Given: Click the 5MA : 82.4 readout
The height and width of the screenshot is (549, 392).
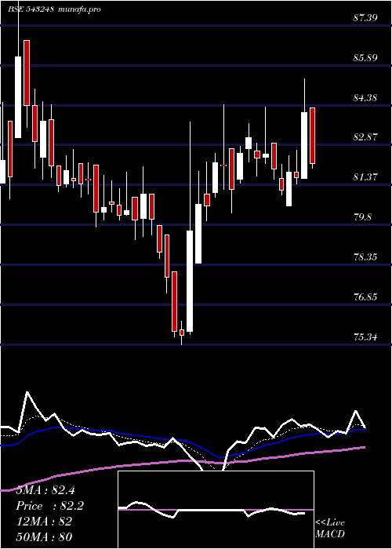Looking at the screenshot, I should click(x=45, y=490).
